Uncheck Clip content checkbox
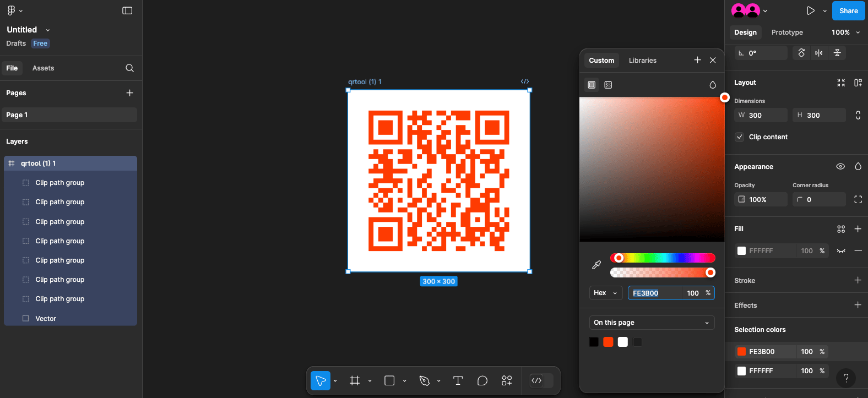868x398 pixels. click(x=740, y=137)
